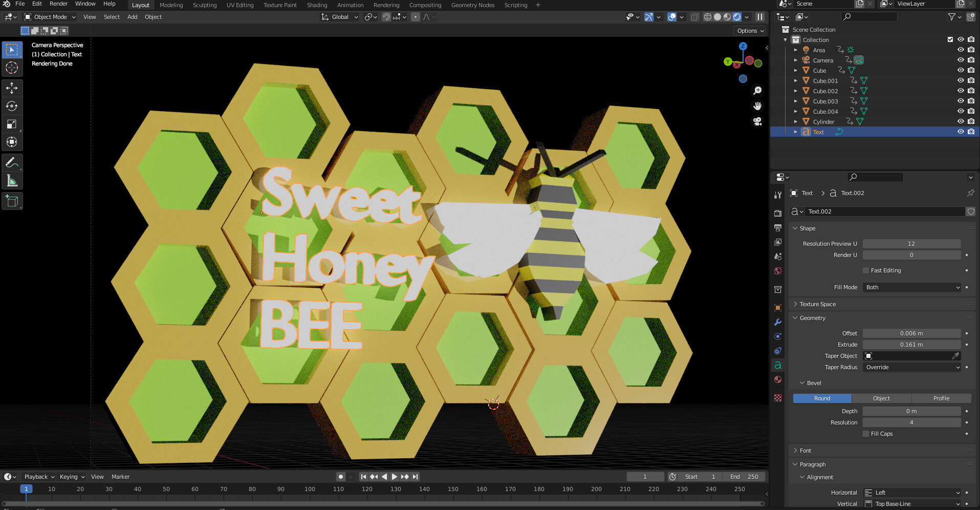Viewport: 980px width, 510px height.
Task: Select the Move tool in the toolbar
Action: (12, 88)
